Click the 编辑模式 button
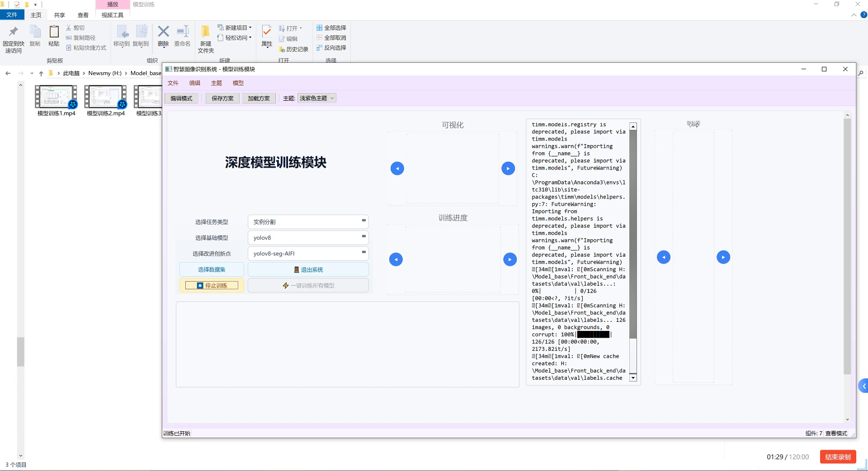Screen dimensions: 868x471 tap(181, 98)
